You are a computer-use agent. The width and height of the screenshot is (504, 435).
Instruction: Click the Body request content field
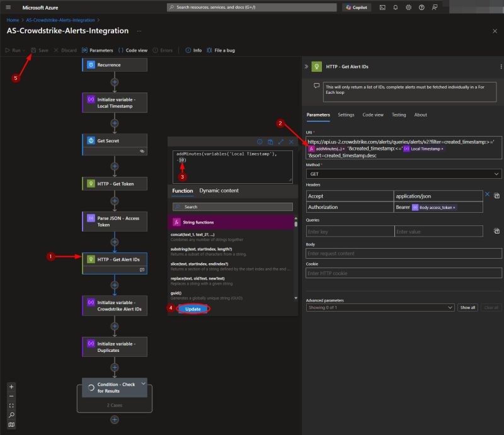click(x=403, y=254)
